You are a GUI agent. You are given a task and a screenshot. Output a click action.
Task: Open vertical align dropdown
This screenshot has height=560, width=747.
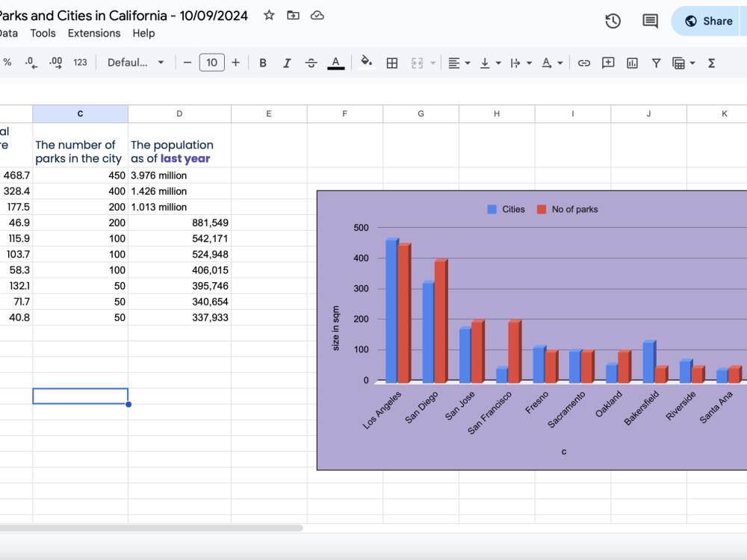(490, 63)
